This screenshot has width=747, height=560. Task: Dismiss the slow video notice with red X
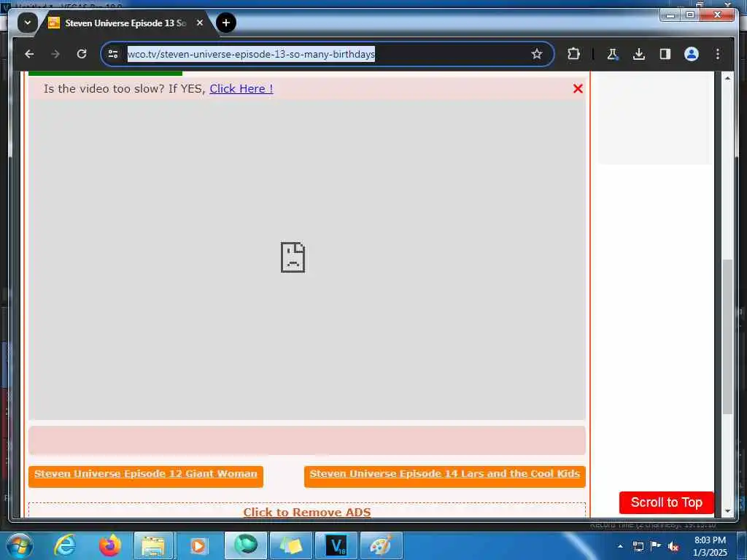(578, 88)
